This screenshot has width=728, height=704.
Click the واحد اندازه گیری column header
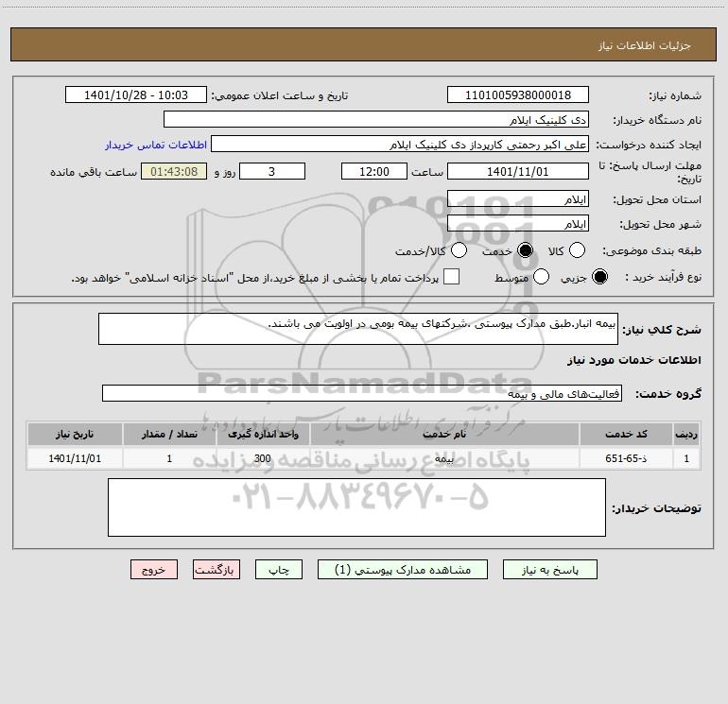pyautogui.click(x=263, y=434)
